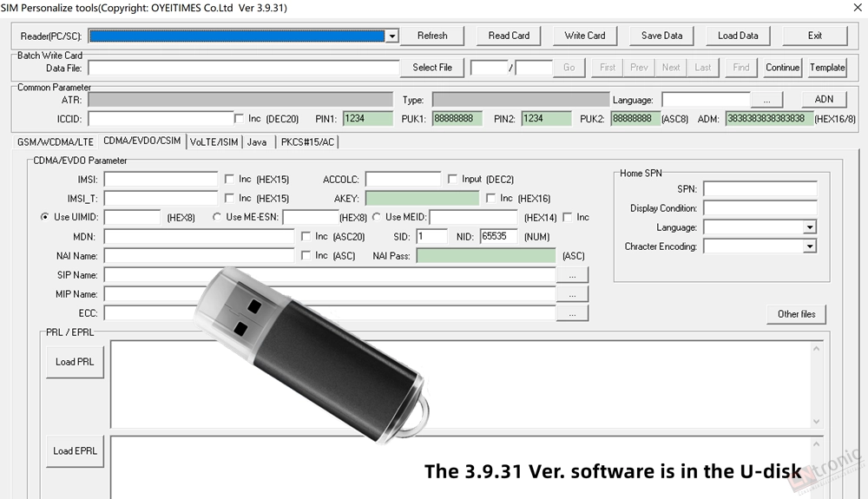
Task: Click EPRL text box scroll up arrow
Action: click(816, 444)
